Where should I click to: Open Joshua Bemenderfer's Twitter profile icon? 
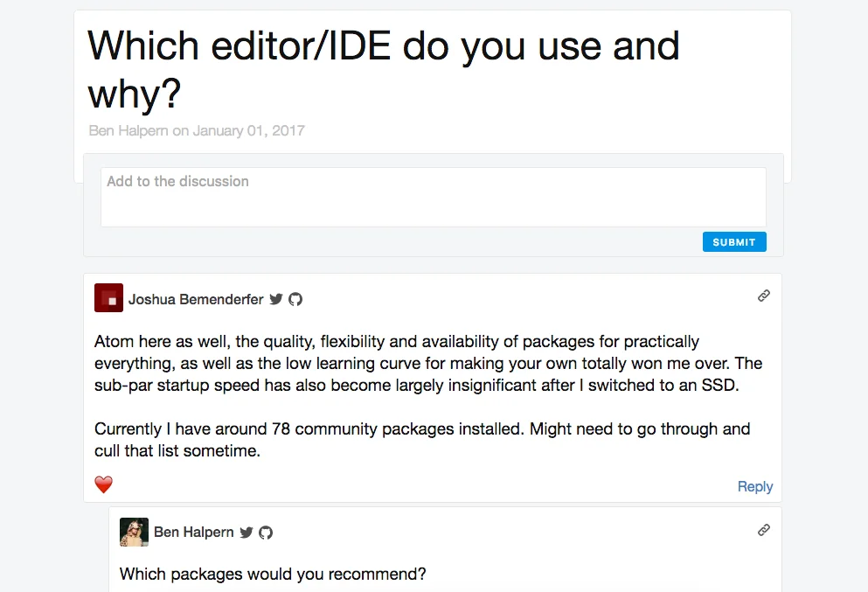(x=275, y=299)
